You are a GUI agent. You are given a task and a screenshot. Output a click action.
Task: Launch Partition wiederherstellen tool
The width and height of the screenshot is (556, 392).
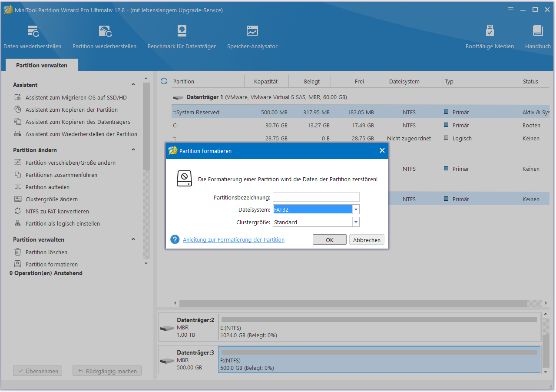coord(104,37)
